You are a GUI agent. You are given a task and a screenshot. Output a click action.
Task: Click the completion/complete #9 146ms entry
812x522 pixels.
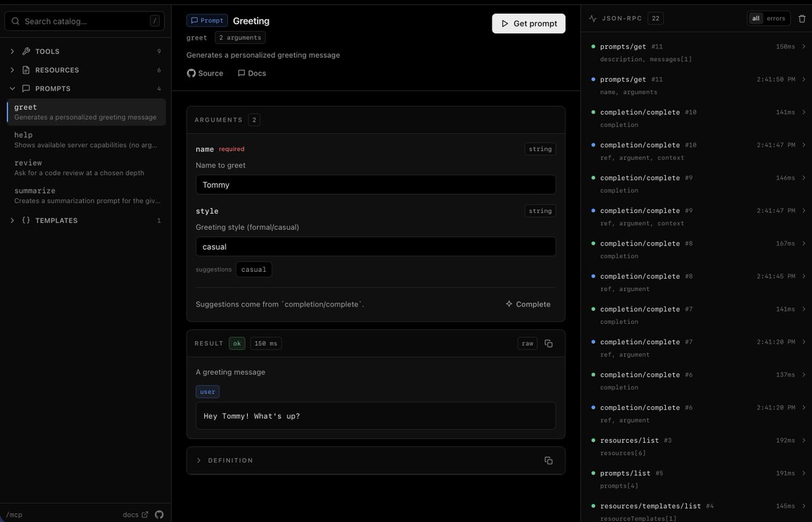[697, 184]
